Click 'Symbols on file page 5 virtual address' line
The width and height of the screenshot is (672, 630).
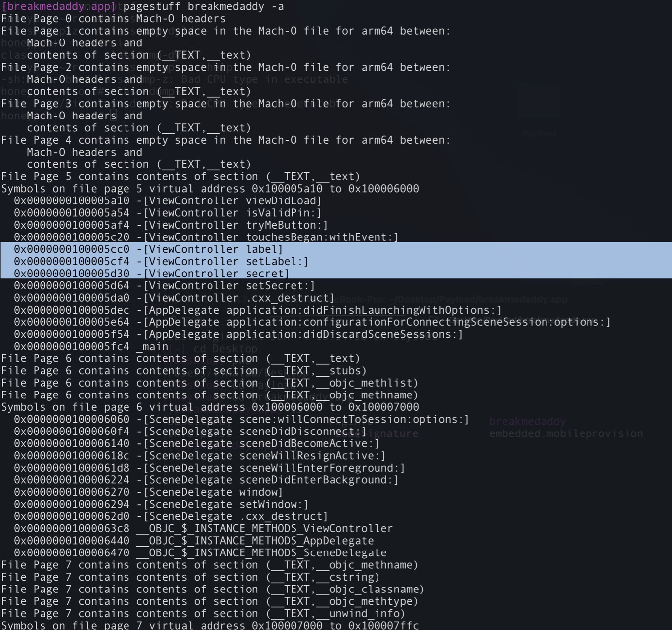click(x=210, y=189)
